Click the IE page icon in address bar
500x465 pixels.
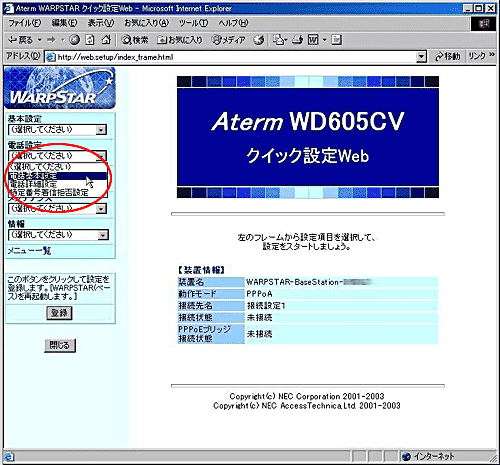coord(50,57)
